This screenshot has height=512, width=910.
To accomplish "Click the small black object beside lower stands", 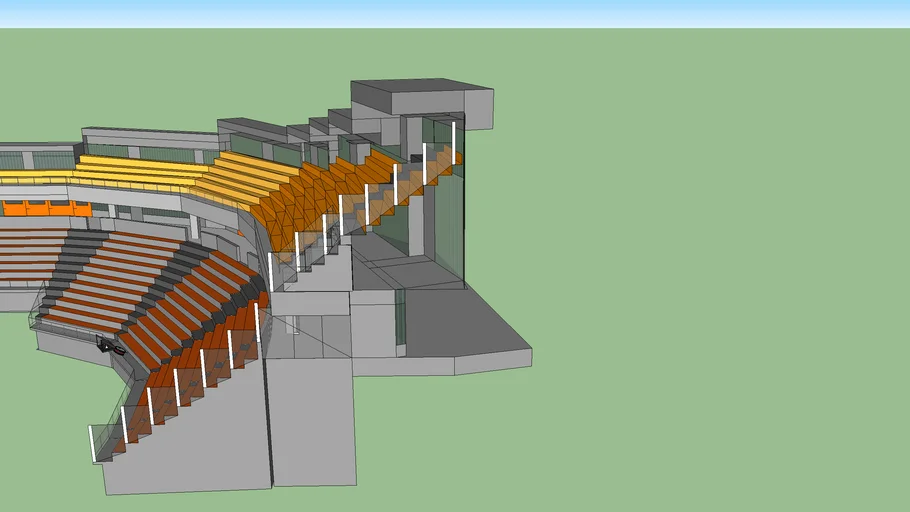I will (107, 346).
